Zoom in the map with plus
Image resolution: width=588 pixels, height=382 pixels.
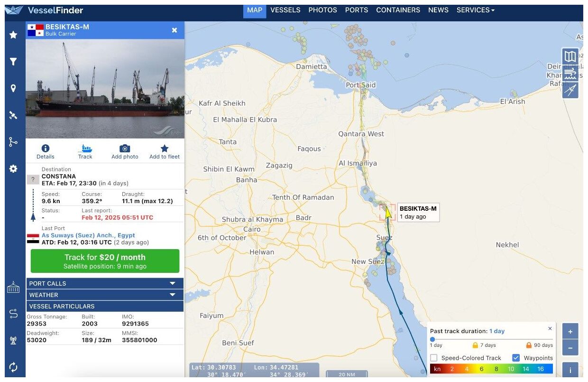point(570,331)
